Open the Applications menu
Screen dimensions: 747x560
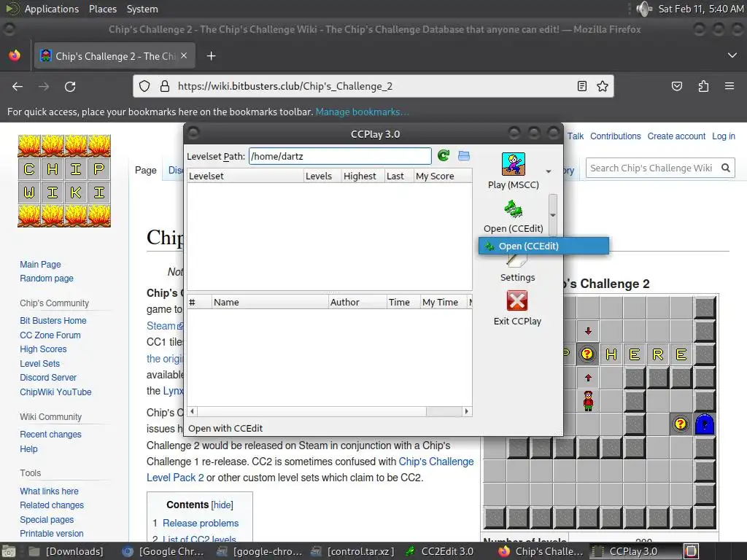click(x=52, y=9)
